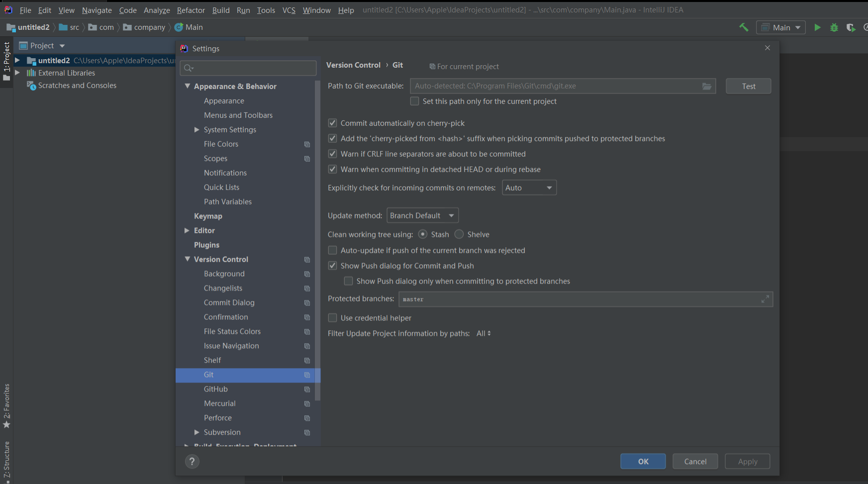Run with coverage shield icon
The height and width of the screenshot is (484, 868).
coord(851,27)
